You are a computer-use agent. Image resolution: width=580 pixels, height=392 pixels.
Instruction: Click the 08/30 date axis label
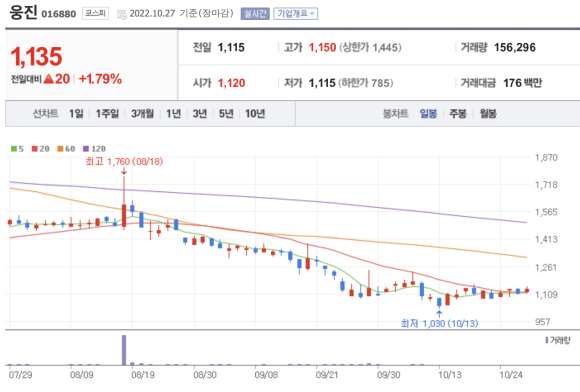coord(205,375)
